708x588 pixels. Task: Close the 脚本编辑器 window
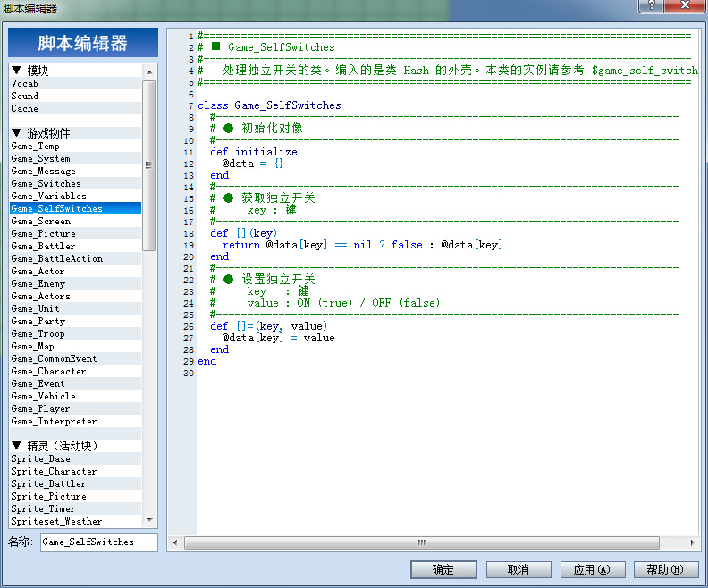685,5
